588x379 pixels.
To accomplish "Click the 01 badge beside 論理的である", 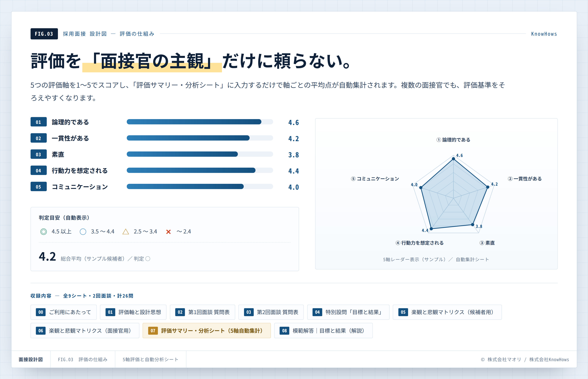I will (x=39, y=122).
